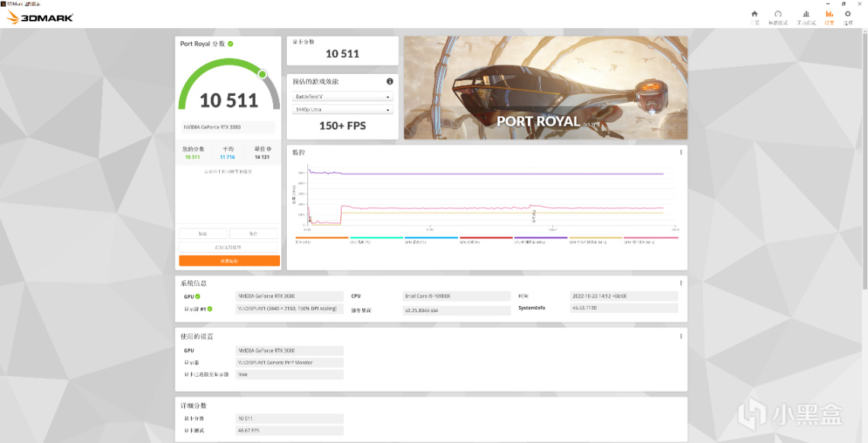
Task: Toggle the pink GPU clock frequency legend
Action: point(650,240)
